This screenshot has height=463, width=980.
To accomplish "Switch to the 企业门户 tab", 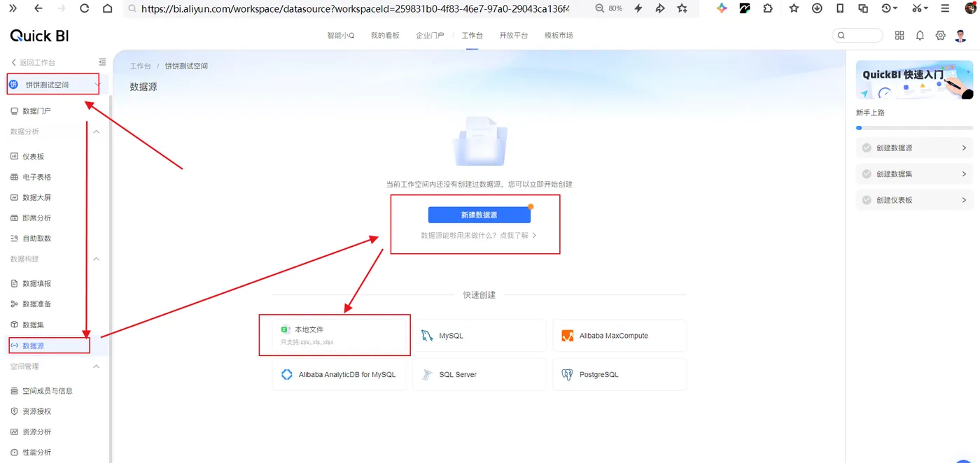I will coord(430,36).
